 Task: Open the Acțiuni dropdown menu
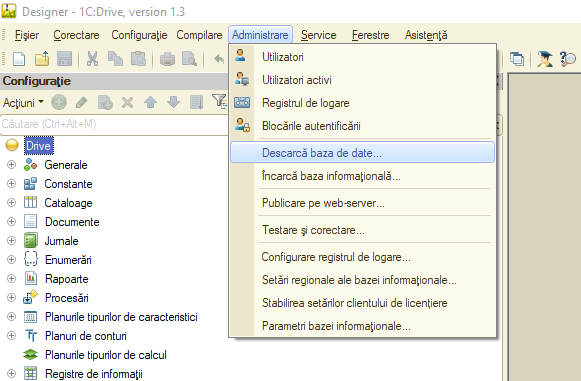(23, 102)
